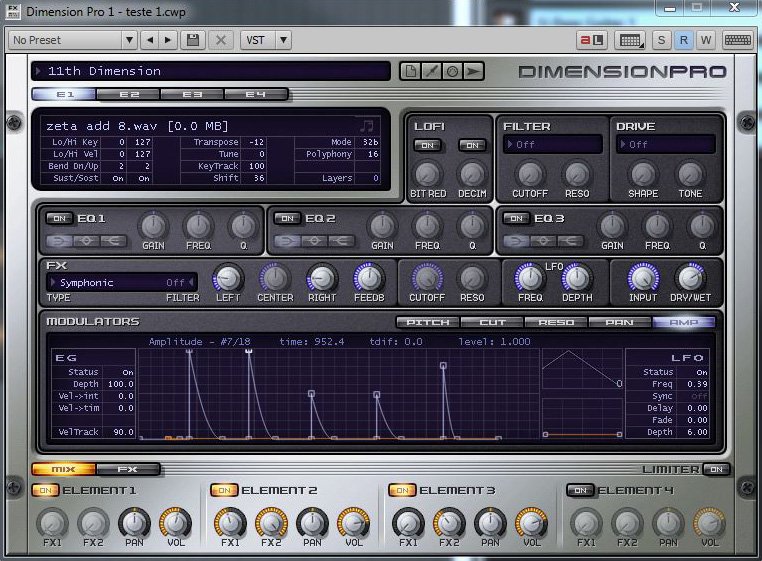
Task: Go to previous preset arrow
Action: (150, 40)
